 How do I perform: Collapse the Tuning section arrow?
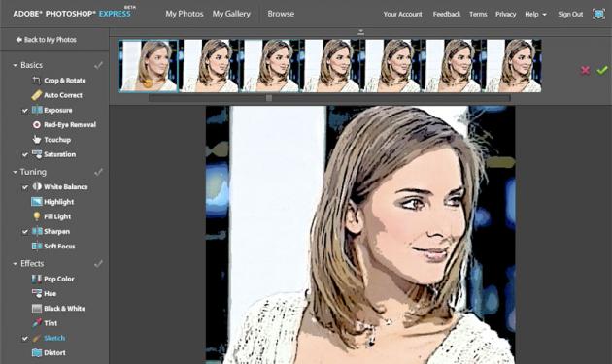click(x=15, y=172)
